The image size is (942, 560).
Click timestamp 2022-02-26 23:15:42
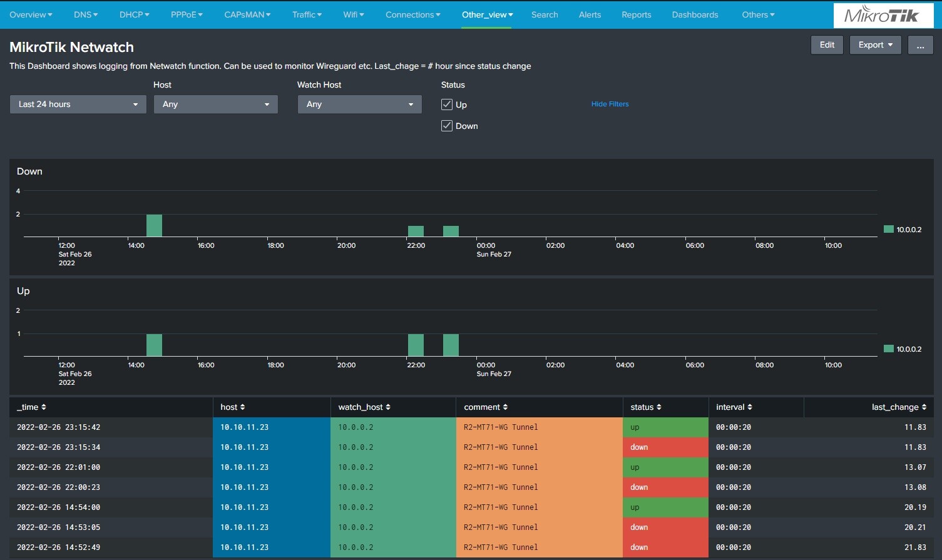click(58, 427)
